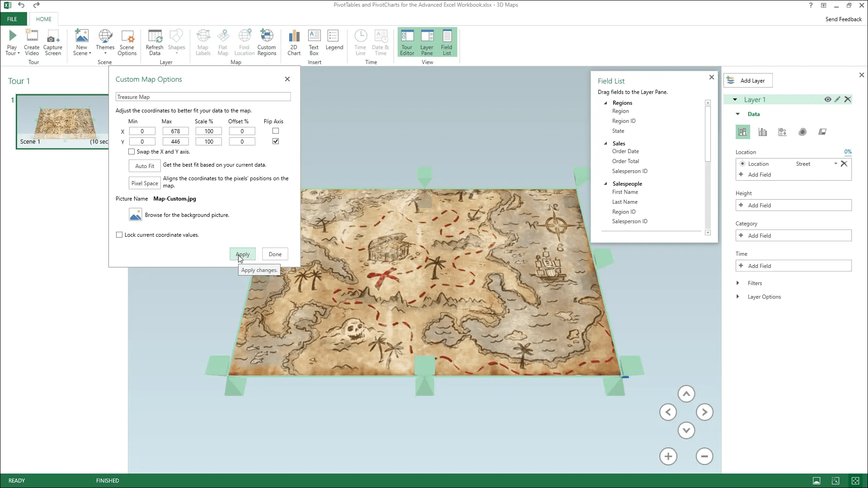Select the Scene 1 thumbnail

click(x=62, y=120)
